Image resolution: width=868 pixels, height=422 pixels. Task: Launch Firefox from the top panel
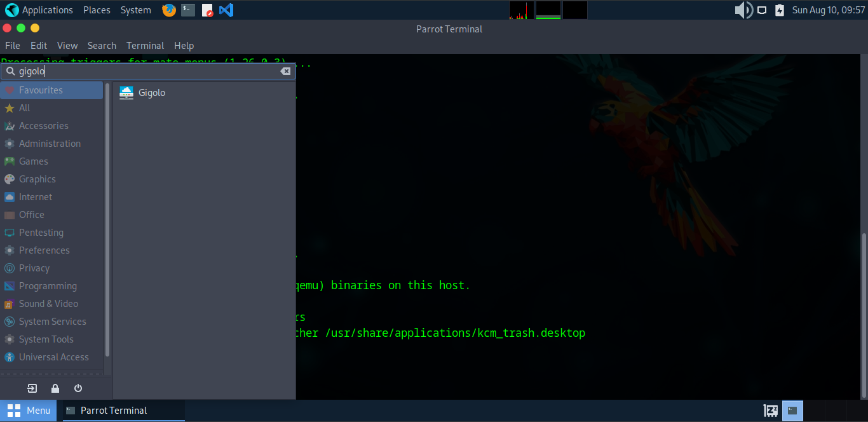pyautogui.click(x=168, y=10)
